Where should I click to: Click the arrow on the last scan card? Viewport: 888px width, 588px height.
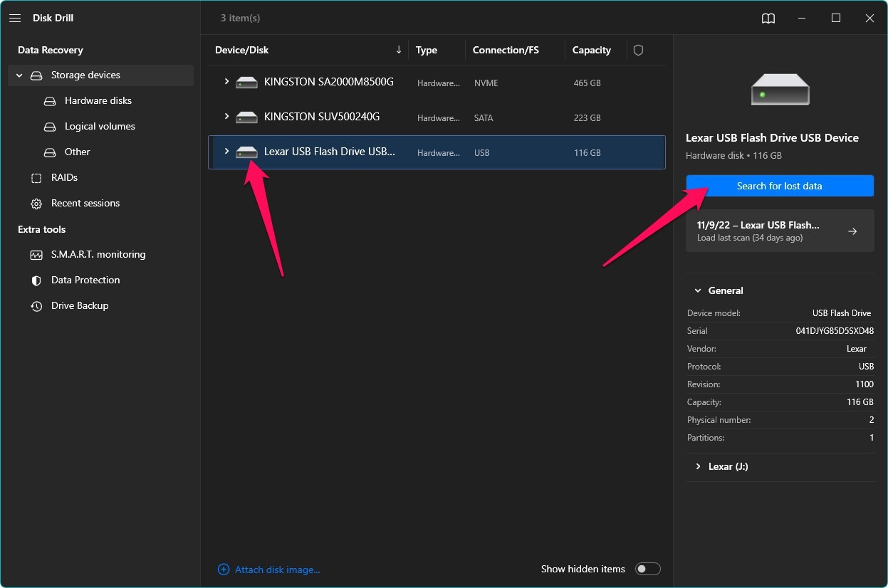(853, 231)
